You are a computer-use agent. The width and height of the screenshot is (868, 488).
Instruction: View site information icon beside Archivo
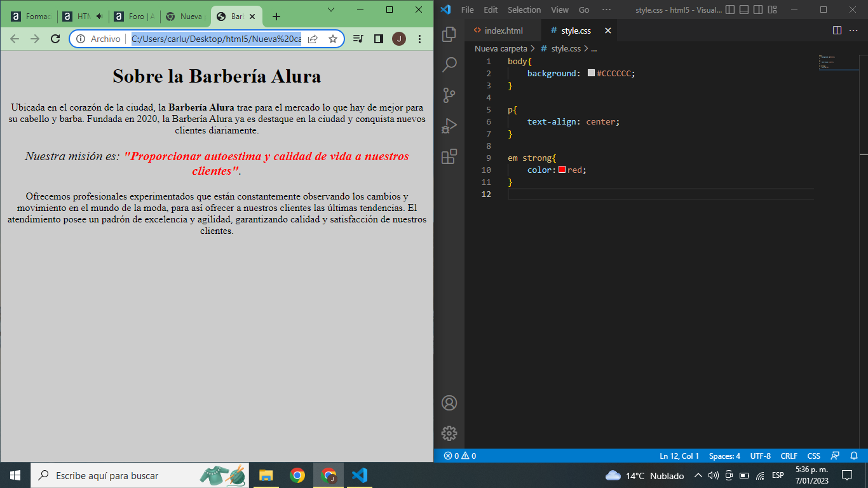pos(81,39)
